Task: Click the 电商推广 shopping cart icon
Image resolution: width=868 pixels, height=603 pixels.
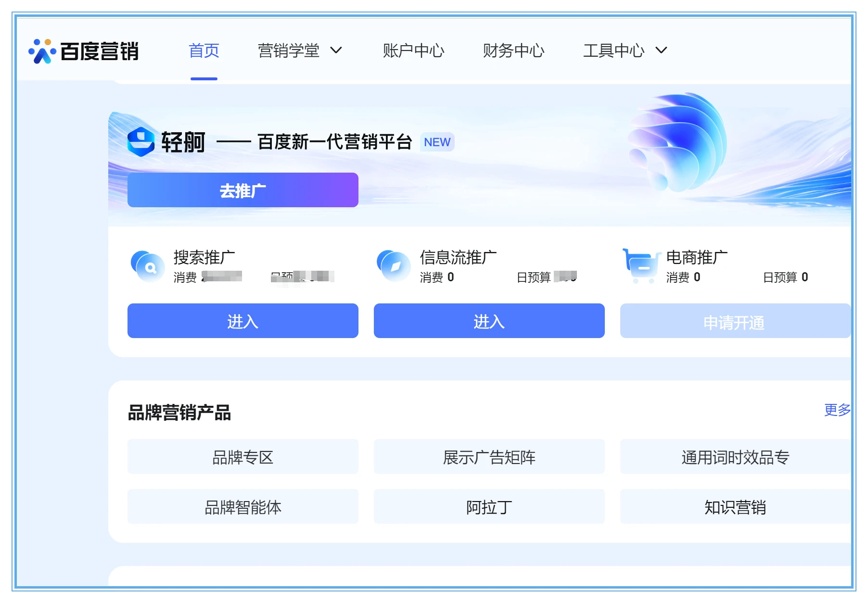Action: 641,266
